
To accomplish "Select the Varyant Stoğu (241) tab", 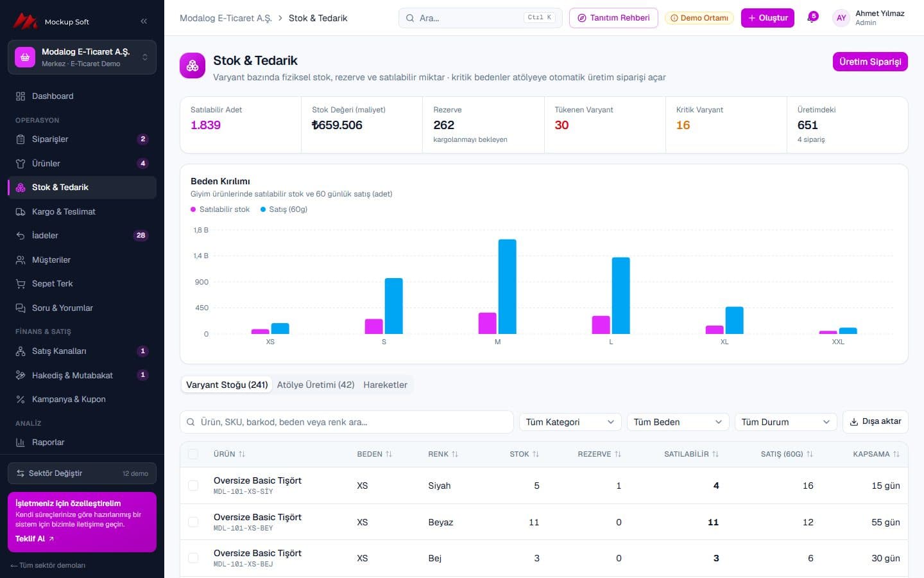I will tap(227, 385).
